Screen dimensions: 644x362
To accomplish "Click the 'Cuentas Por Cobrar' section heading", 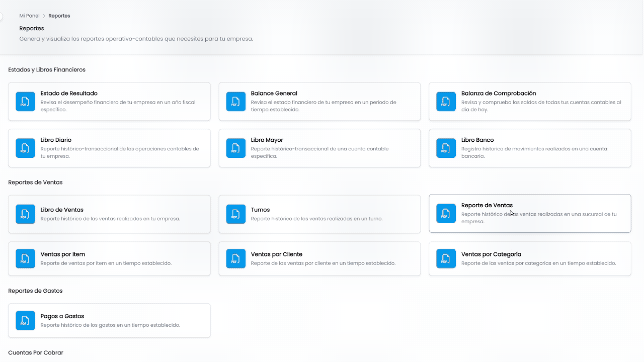I will click(36, 353).
